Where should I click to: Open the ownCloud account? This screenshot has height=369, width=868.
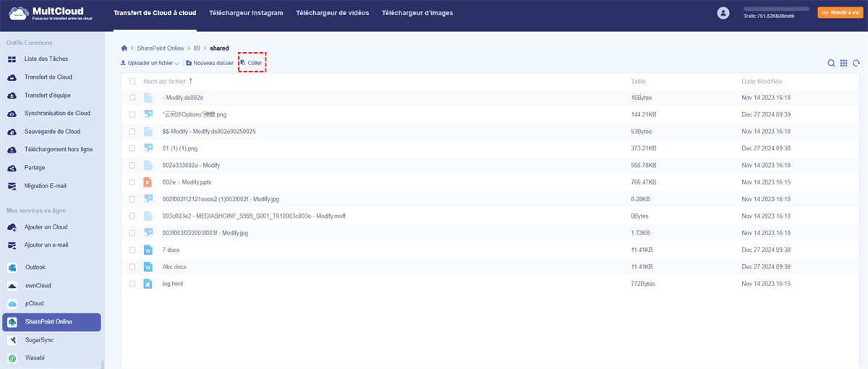(51, 285)
